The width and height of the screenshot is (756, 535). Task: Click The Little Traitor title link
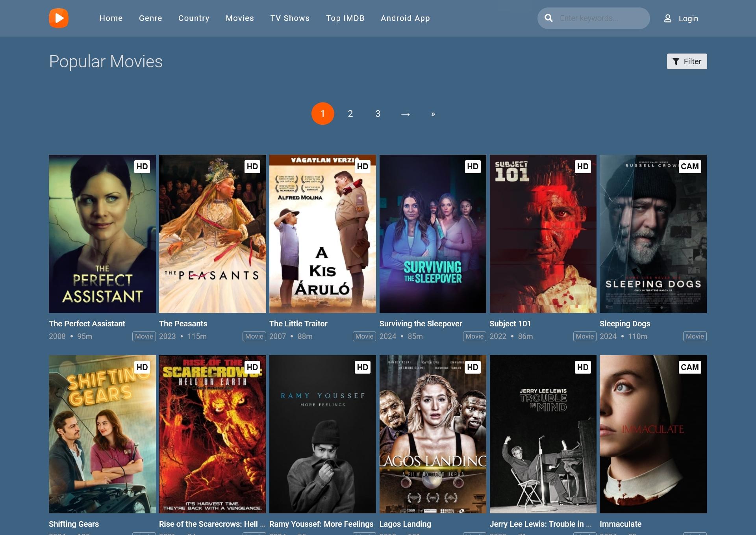point(298,324)
